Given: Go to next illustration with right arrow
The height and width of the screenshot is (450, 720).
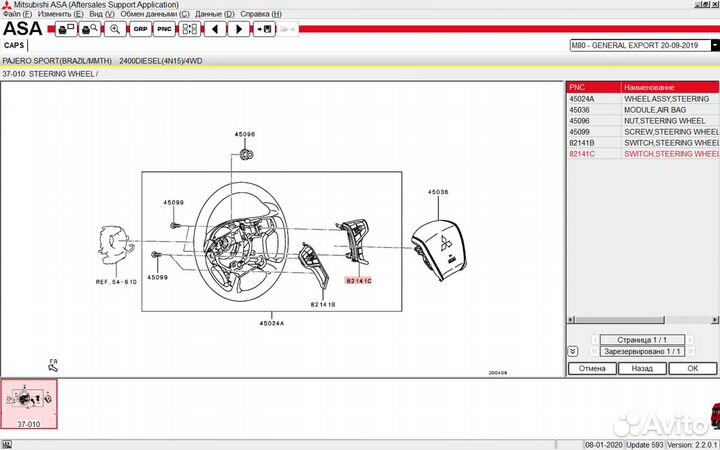Looking at the screenshot, I should coord(239,30).
